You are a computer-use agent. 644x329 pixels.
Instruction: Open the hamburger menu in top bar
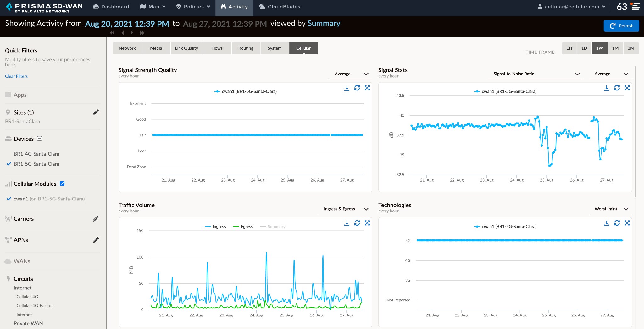[x=636, y=7]
